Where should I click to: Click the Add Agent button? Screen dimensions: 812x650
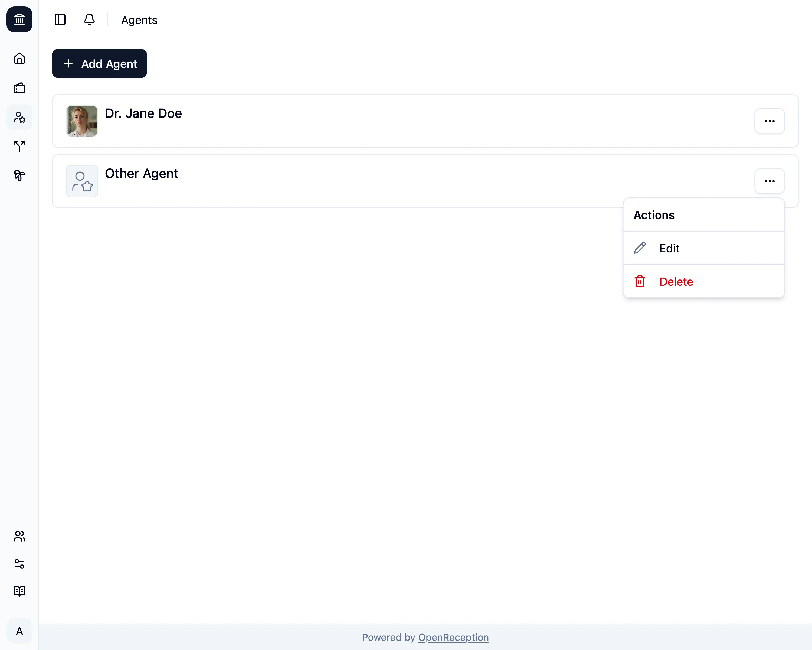pyautogui.click(x=99, y=63)
